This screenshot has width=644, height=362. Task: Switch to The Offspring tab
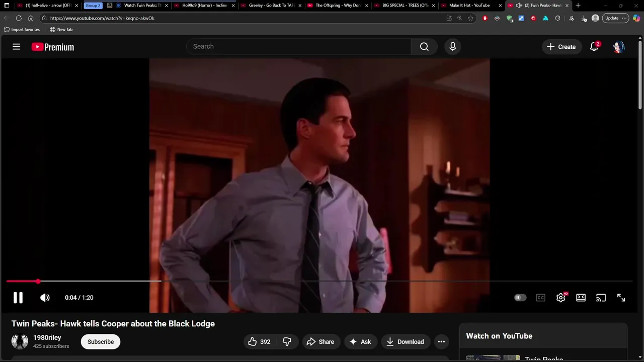(337, 5)
